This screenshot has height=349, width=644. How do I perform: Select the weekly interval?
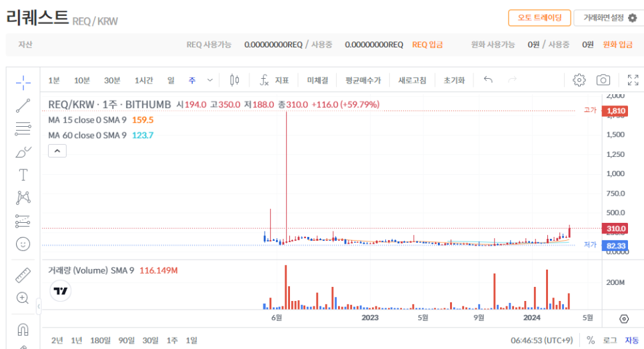click(x=192, y=80)
